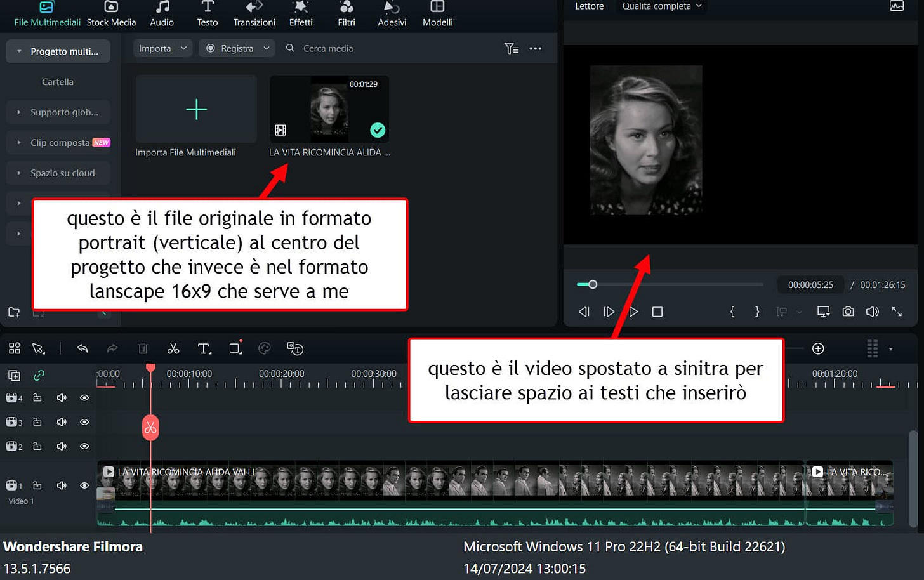Screen dimensions: 924x580
Task: Hide video track 4 with eye icon
Action: click(84, 398)
